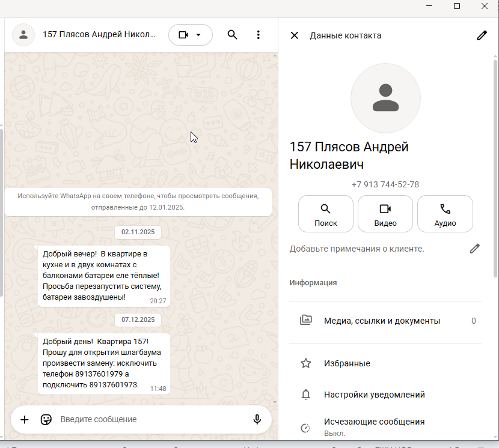This screenshot has width=499, height=448.
Task: Click the disappearing messages timer icon
Action: [305, 428]
